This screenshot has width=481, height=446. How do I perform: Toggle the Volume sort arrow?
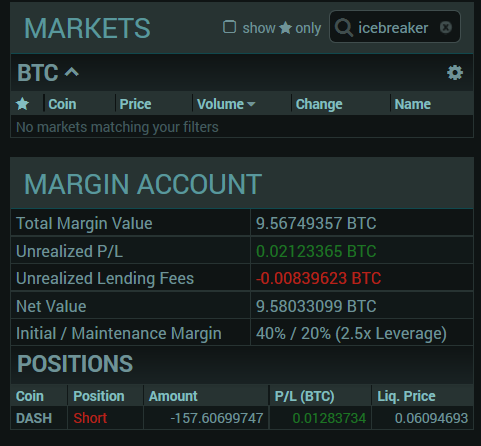[251, 104]
